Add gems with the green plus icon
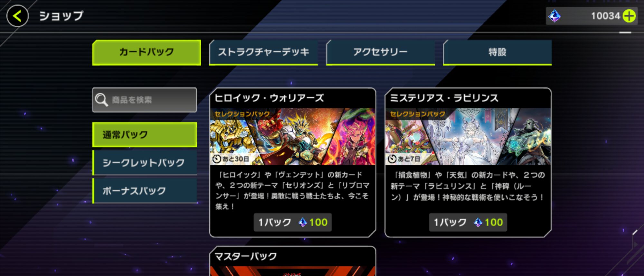Image resolution: width=644 pixels, height=276 pixels. point(629,16)
